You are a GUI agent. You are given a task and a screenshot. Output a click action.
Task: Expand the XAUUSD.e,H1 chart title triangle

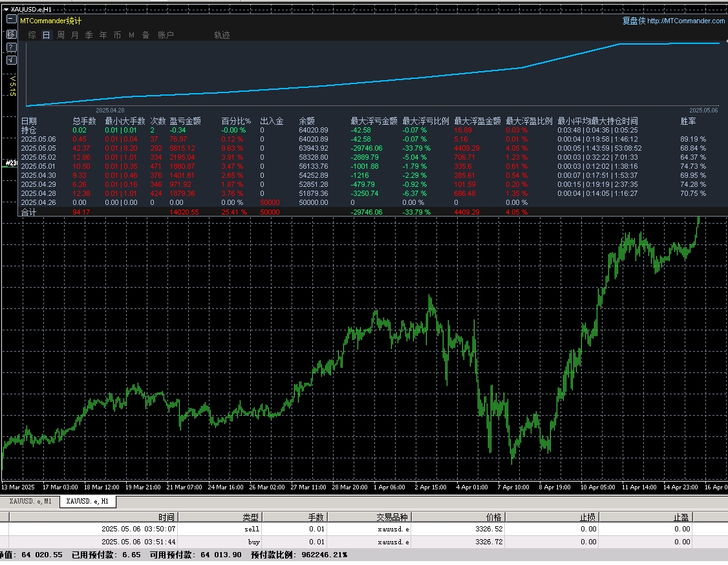[6, 9]
